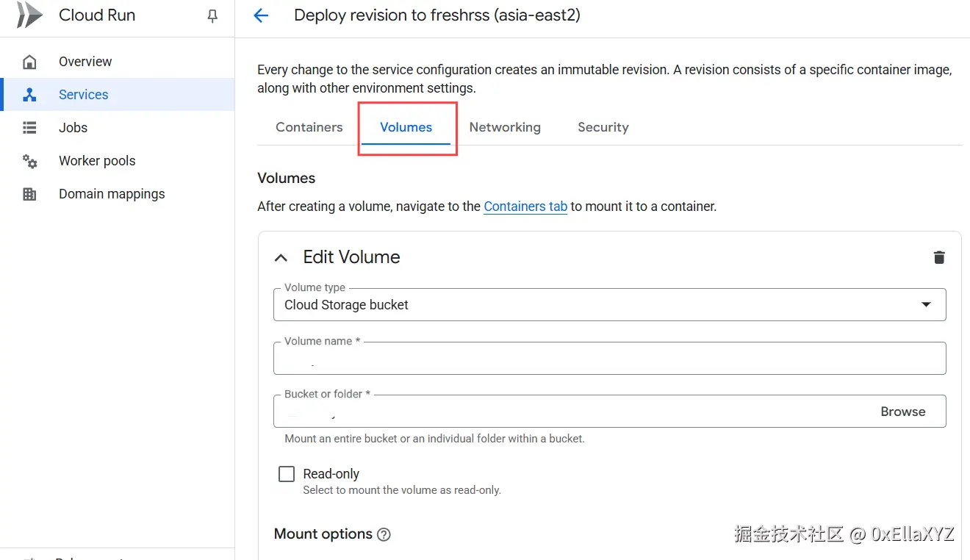
Task: Click the Browse button
Action: [x=902, y=412]
